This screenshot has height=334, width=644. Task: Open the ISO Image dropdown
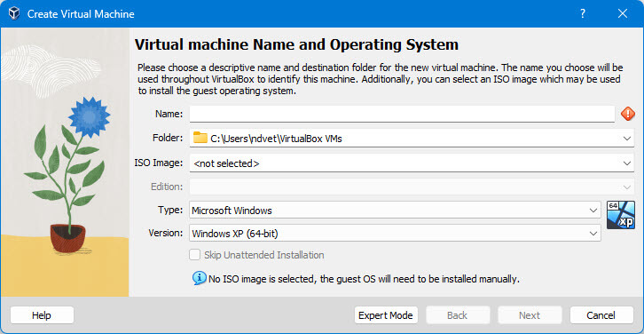(412, 163)
